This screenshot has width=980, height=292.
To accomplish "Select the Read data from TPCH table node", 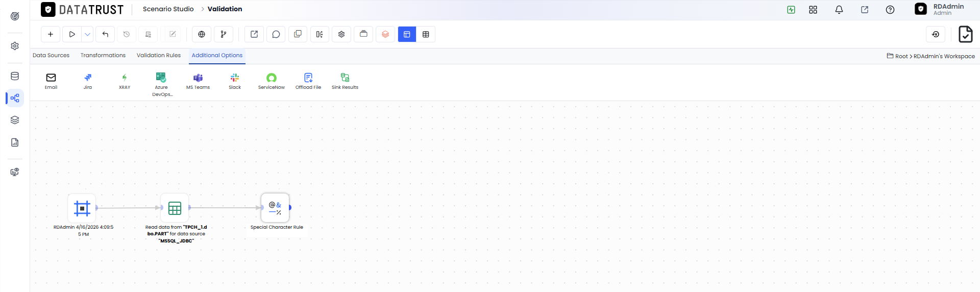I will 175,208.
